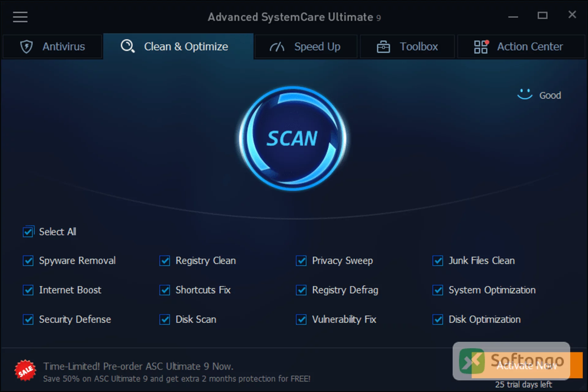Image resolution: width=588 pixels, height=392 pixels.
Task: Click the smiley face status icon
Action: 525,94
